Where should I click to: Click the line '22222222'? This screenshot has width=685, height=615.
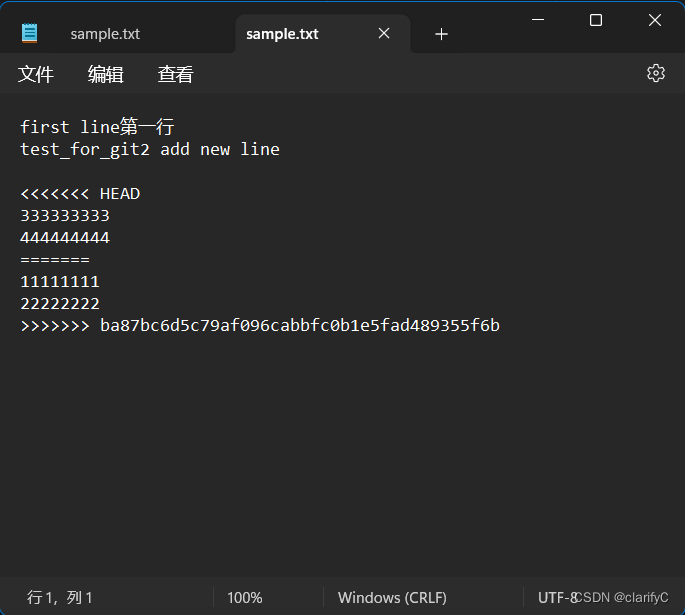[x=60, y=304]
